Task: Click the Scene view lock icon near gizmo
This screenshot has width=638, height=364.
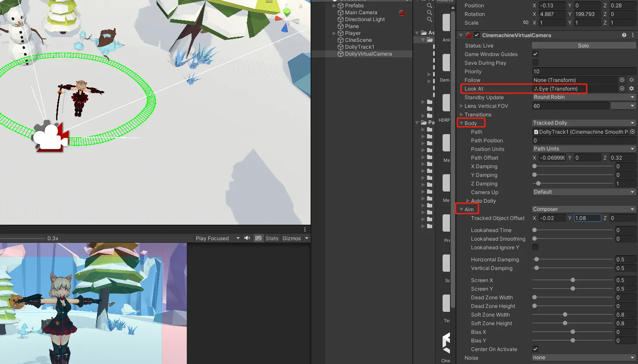Action: [x=301, y=6]
